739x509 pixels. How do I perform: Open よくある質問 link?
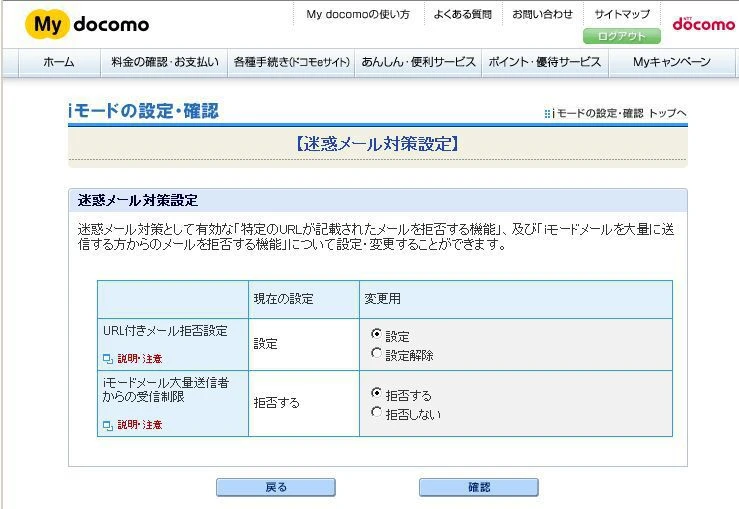point(463,15)
